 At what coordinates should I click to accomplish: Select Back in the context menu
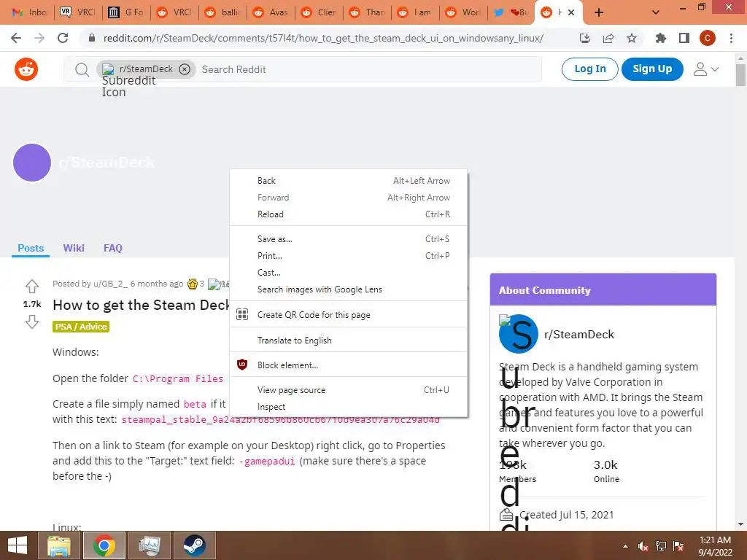click(x=349, y=181)
